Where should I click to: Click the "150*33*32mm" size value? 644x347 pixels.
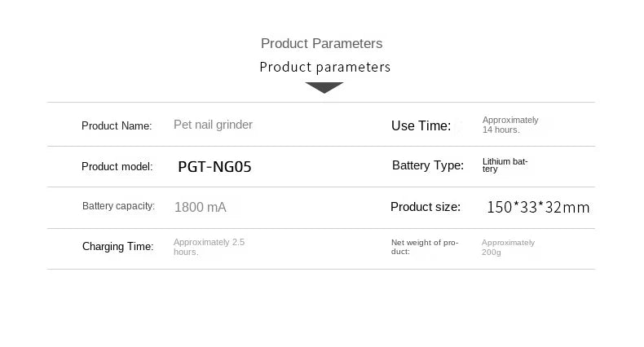[537, 208]
